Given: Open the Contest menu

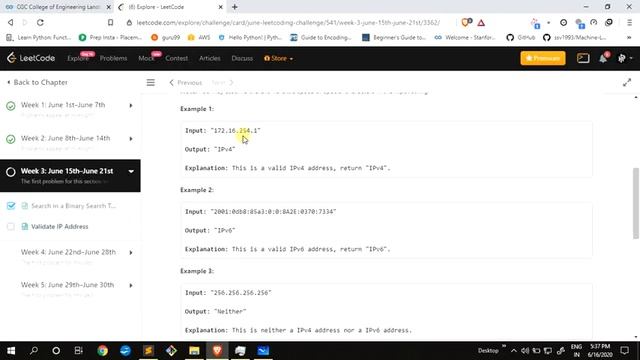Looking at the screenshot, I should (177, 58).
